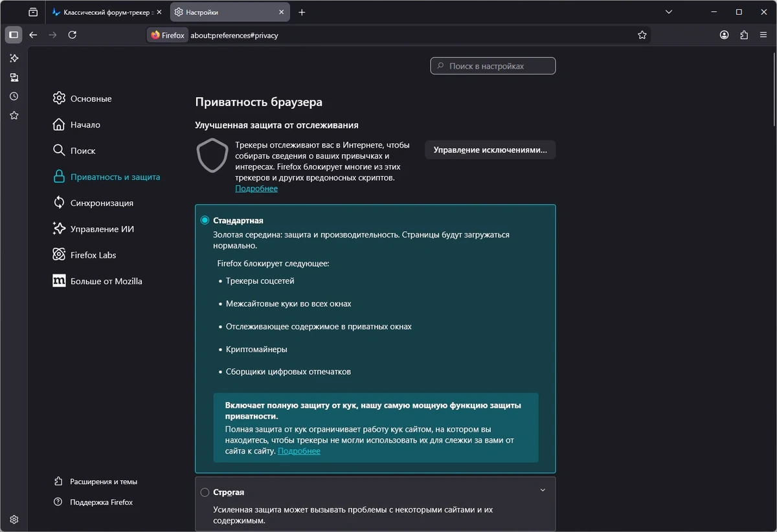This screenshot has width=777, height=532.
Task: Click the Трекеры соцсетей list item
Action: coord(260,281)
